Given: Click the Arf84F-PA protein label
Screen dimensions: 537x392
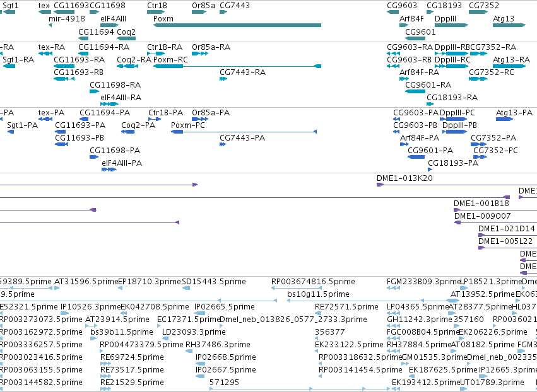Looking at the screenshot, I should [420, 138].
